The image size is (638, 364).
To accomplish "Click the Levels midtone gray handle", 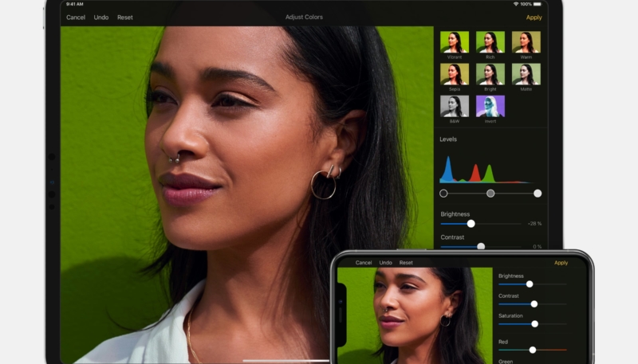I will [x=490, y=193].
